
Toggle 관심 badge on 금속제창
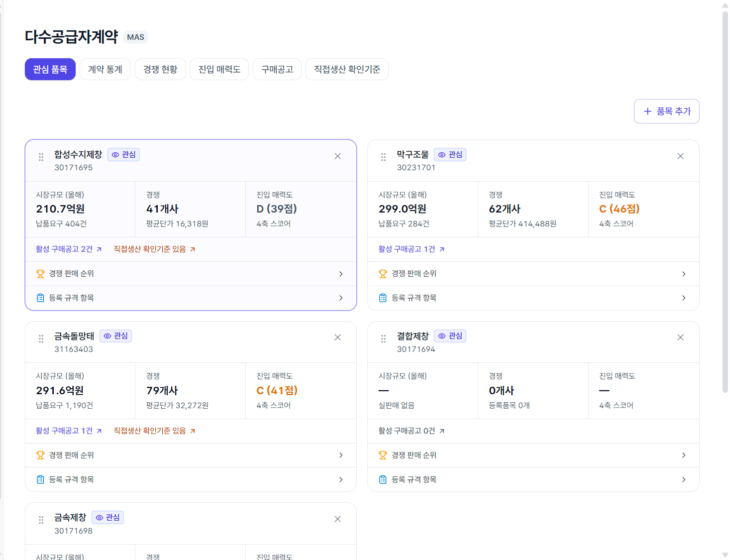pyautogui.click(x=107, y=518)
